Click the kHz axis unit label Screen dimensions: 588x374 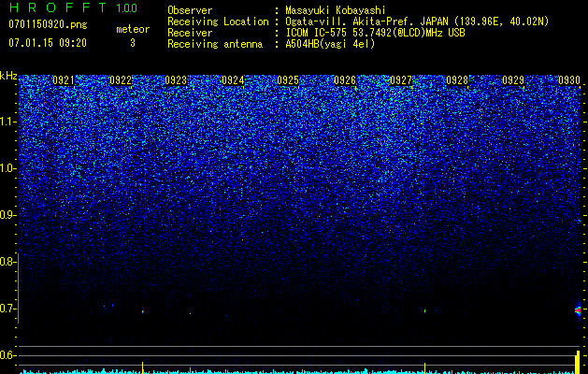point(8,76)
